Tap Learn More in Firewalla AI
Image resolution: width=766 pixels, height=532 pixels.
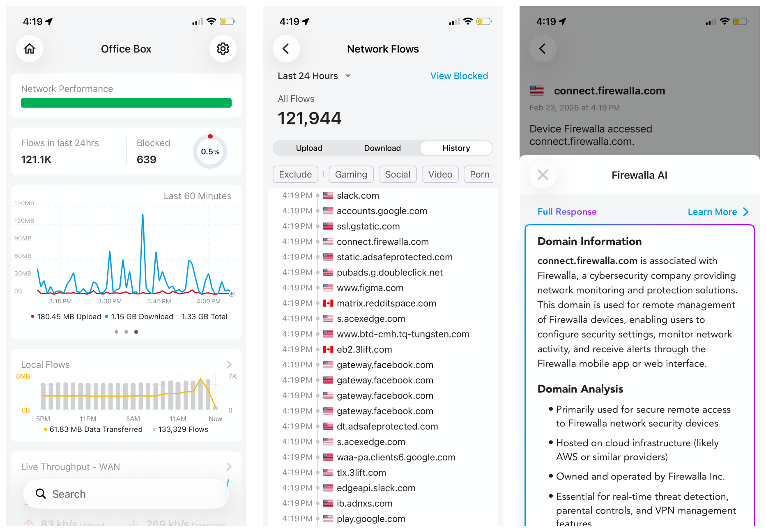(x=718, y=212)
